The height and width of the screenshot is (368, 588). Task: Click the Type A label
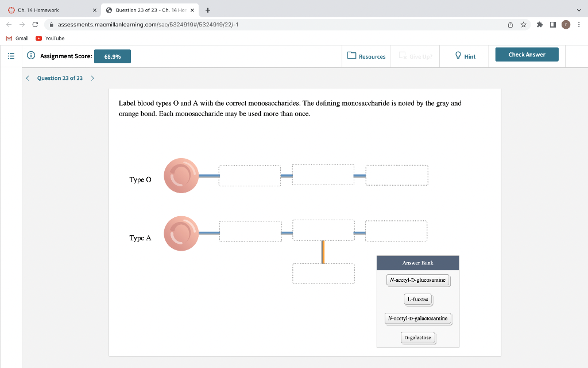[140, 237]
